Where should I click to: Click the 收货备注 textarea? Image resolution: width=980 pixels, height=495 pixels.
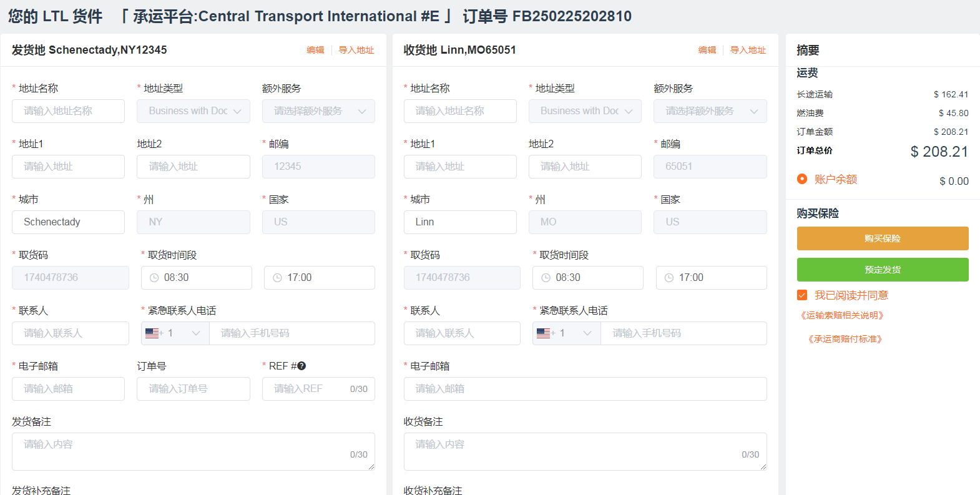click(x=586, y=451)
